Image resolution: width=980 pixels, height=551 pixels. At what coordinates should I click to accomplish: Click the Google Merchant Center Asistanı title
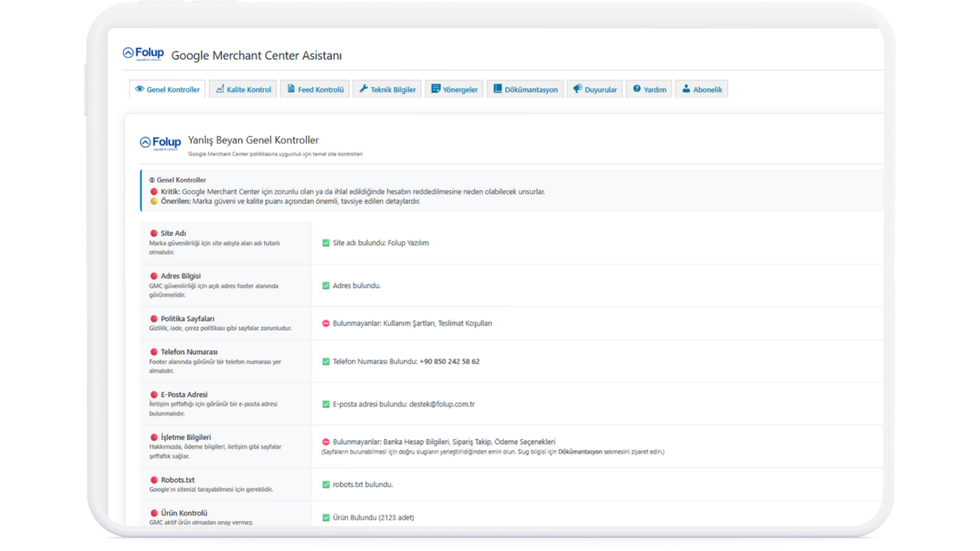tap(257, 56)
